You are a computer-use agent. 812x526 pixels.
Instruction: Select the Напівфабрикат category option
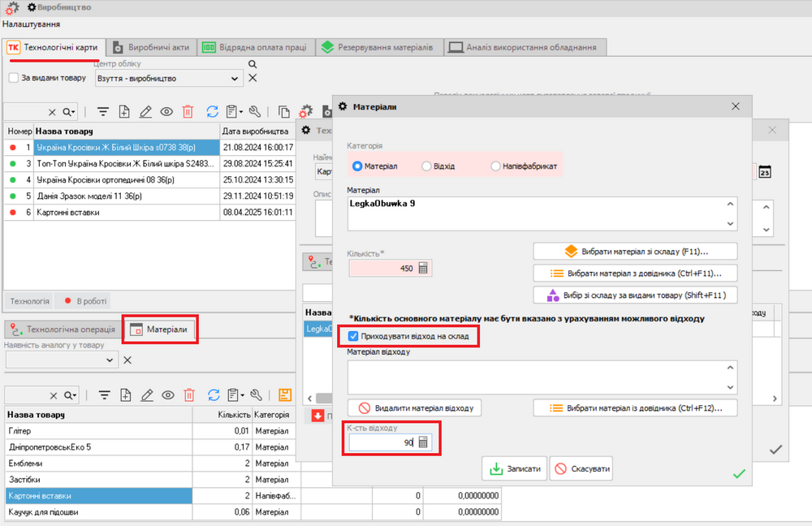click(x=496, y=166)
